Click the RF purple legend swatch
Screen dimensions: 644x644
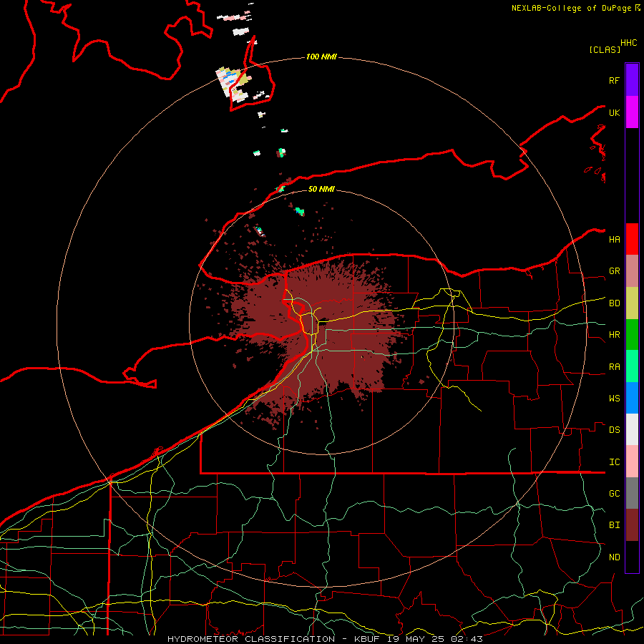[x=632, y=80]
